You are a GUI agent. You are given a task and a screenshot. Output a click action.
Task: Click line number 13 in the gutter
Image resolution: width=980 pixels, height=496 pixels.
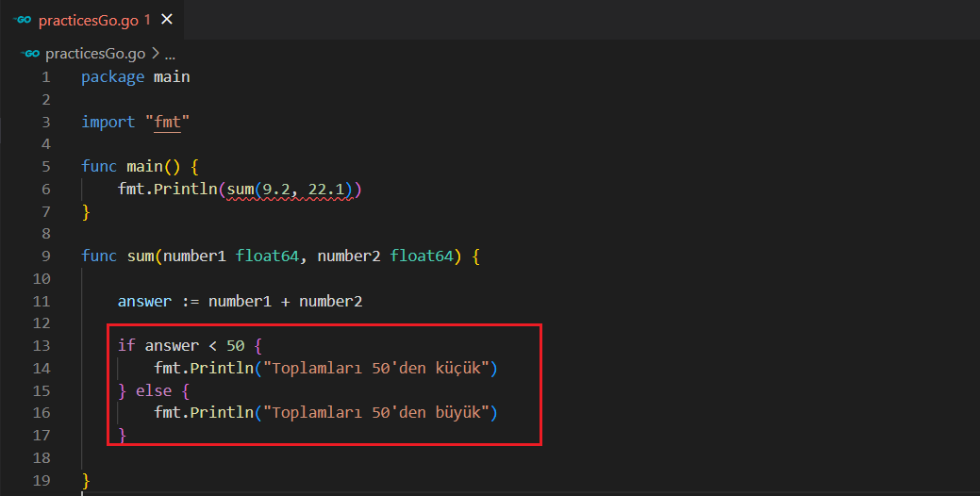tap(42, 345)
